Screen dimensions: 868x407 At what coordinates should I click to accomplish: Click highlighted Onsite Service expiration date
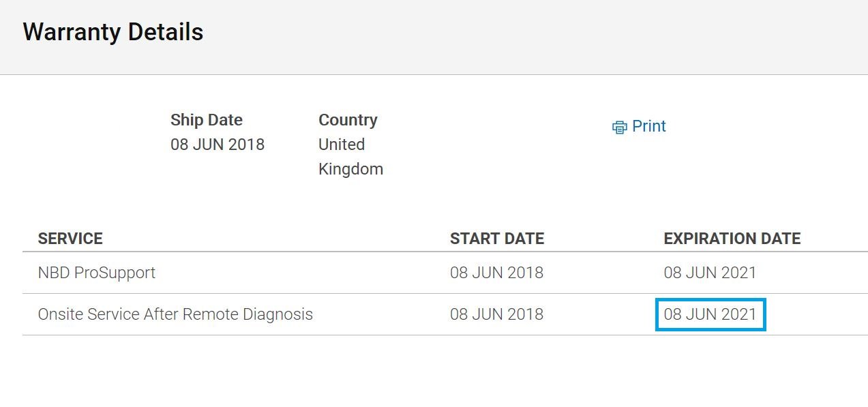point(710,314)
